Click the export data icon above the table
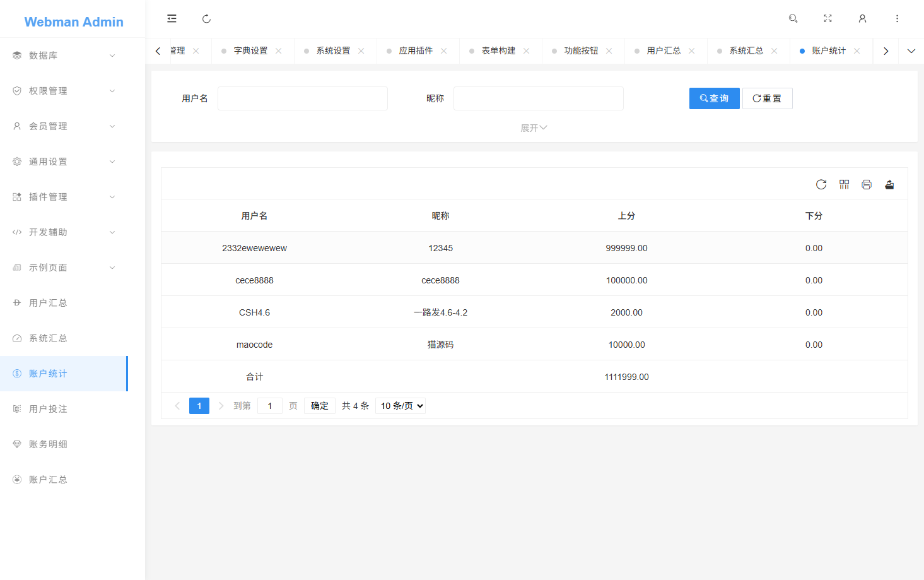 click(889, 184)
